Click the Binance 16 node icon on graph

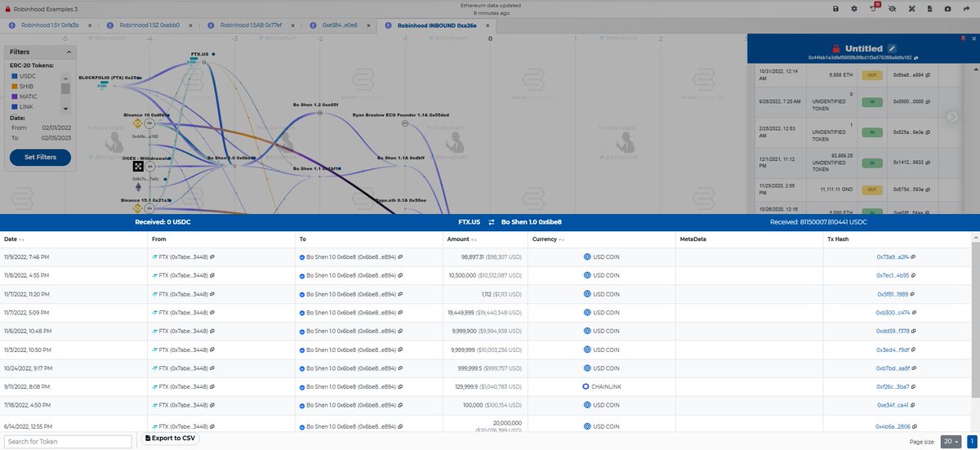(x=137, y=123)
